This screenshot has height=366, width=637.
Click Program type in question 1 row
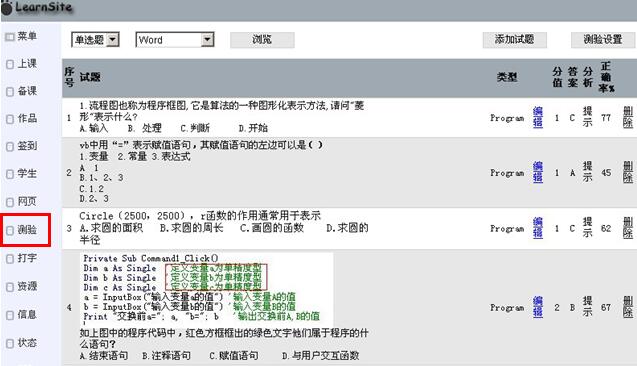click(x=507, y=118)
